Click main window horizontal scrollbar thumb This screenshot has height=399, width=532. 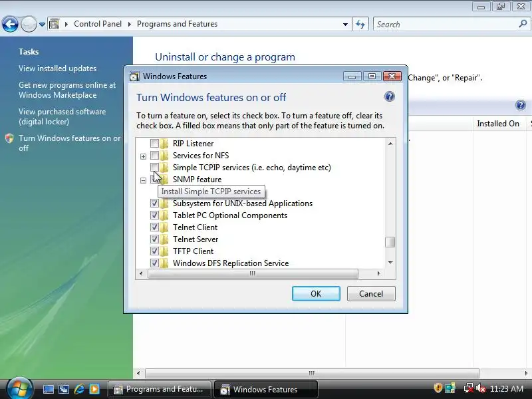tap(312, 373)
